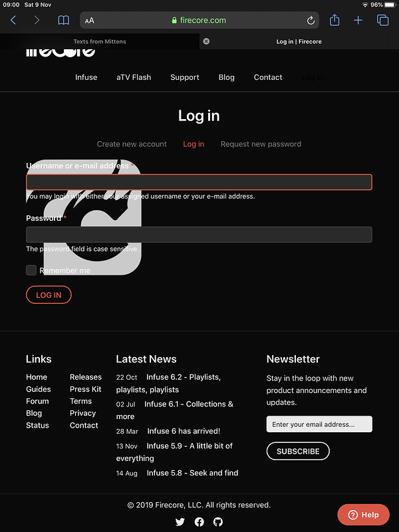Tap the Safari forward arrow

coord(37,21)
